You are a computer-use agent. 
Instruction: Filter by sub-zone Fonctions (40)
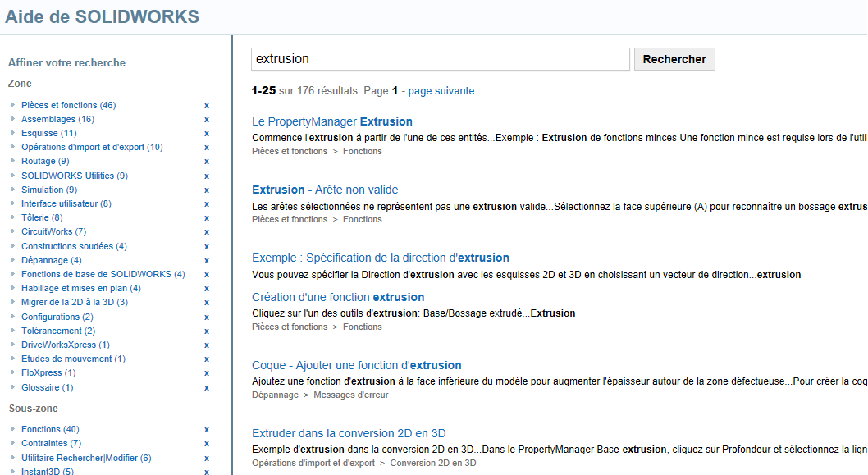[x=50, y=429]
